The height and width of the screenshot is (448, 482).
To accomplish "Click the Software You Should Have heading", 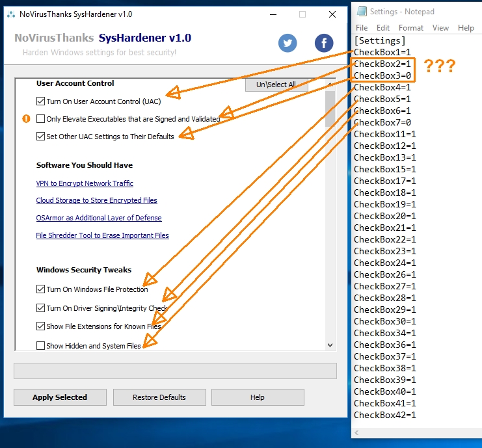I will pos(85,165).
